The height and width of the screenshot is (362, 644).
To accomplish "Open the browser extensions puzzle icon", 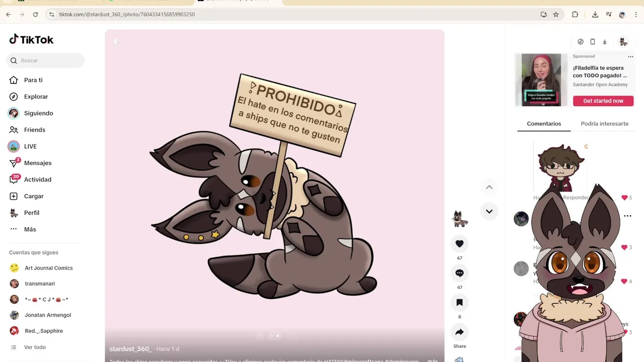I will pos(575,15).
